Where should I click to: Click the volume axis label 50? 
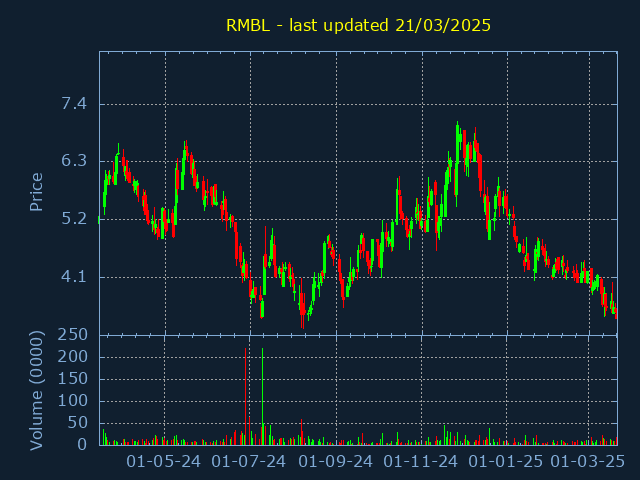click(x=78, y=423)
